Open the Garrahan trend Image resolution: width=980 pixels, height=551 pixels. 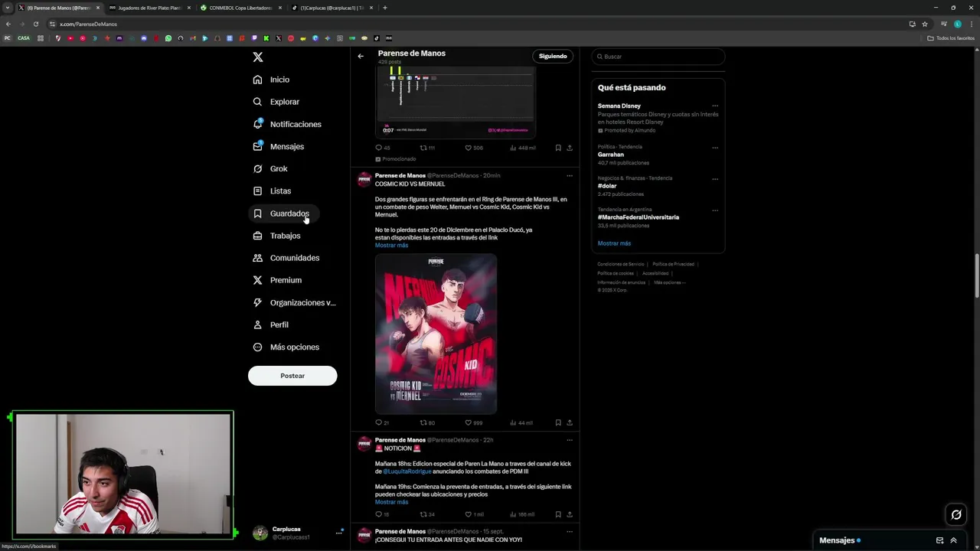coord(611,155)
